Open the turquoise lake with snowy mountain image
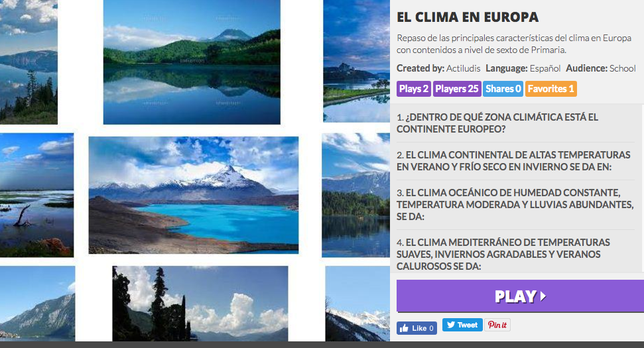The width and height of the screenshot is (644, 348). [194, 195]
